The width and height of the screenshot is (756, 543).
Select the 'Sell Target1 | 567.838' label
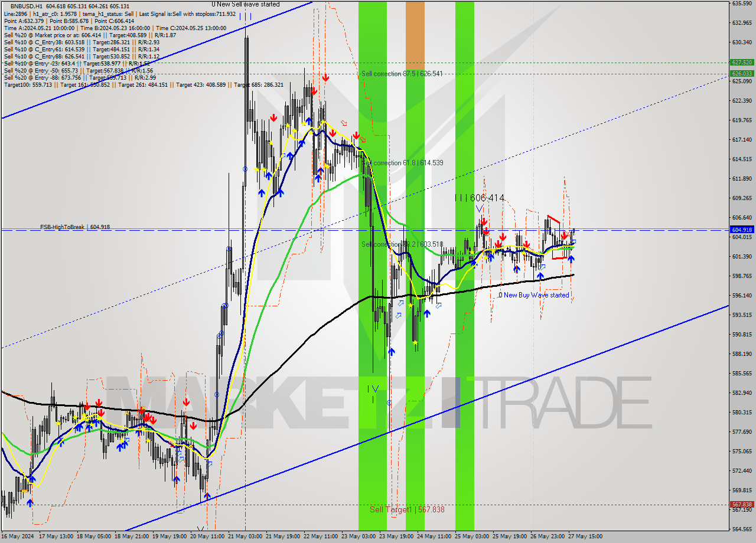407,509
